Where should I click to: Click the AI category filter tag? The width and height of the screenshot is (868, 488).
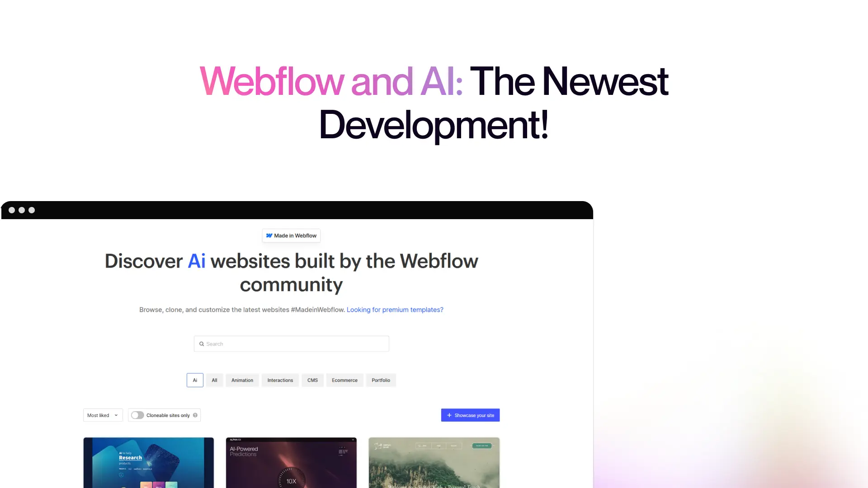pyautogui.click(x=194, y=380)
